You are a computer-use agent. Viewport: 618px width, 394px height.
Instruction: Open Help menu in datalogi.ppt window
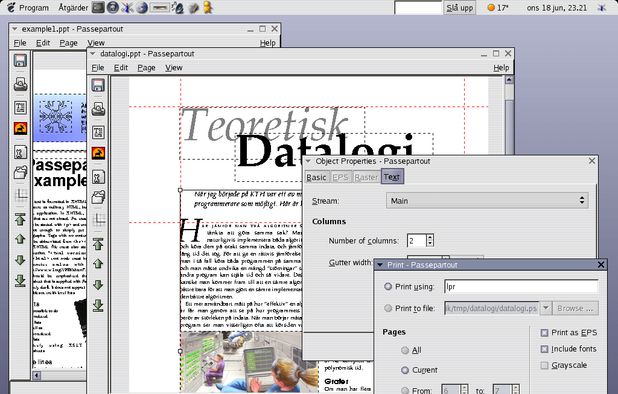pos(501,68)
